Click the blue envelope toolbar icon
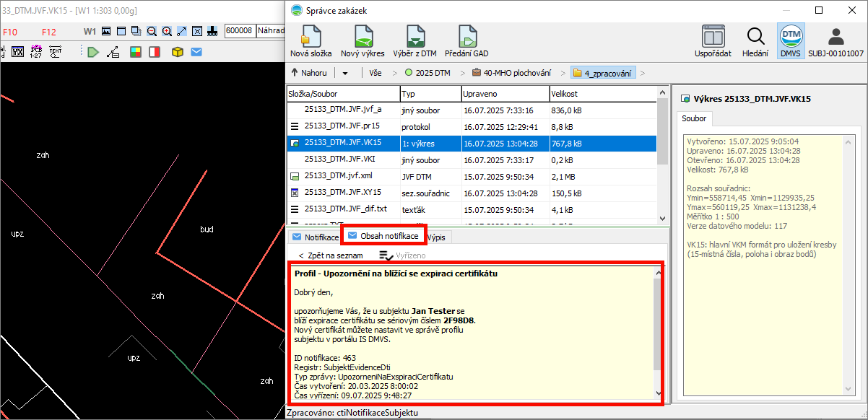This screenshot has height=420, width=868. 196,52
